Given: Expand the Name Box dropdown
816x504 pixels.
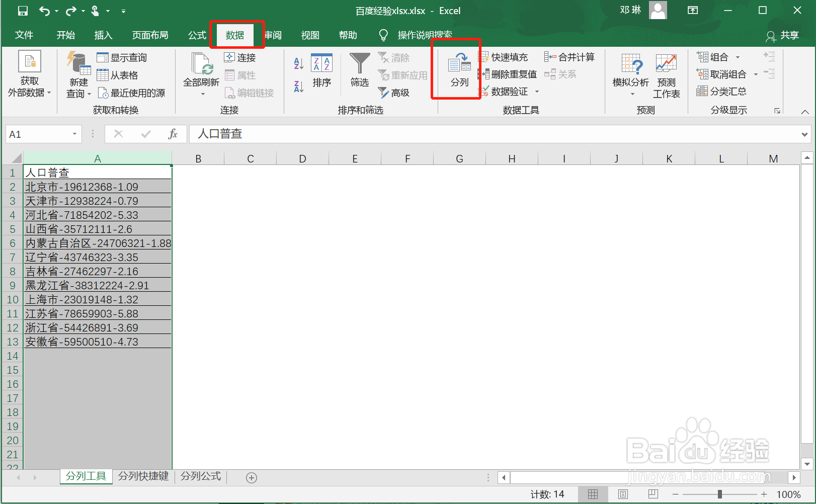Looking at the screenshot, I should [74, 134].
